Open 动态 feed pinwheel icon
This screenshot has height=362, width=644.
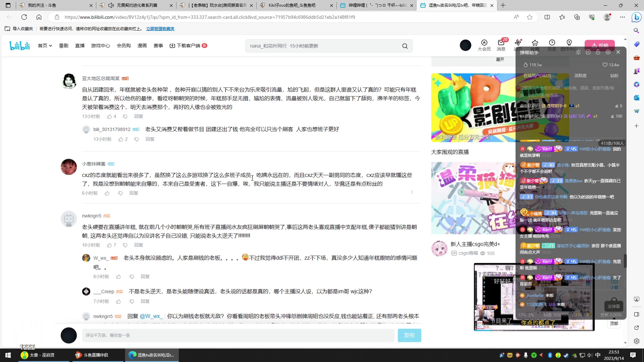point(518,45)
